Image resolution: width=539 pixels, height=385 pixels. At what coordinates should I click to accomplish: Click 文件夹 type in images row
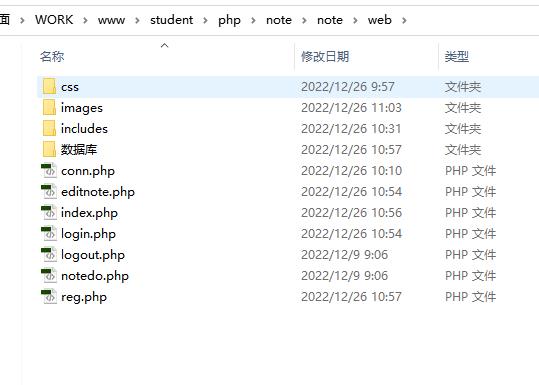463,108
